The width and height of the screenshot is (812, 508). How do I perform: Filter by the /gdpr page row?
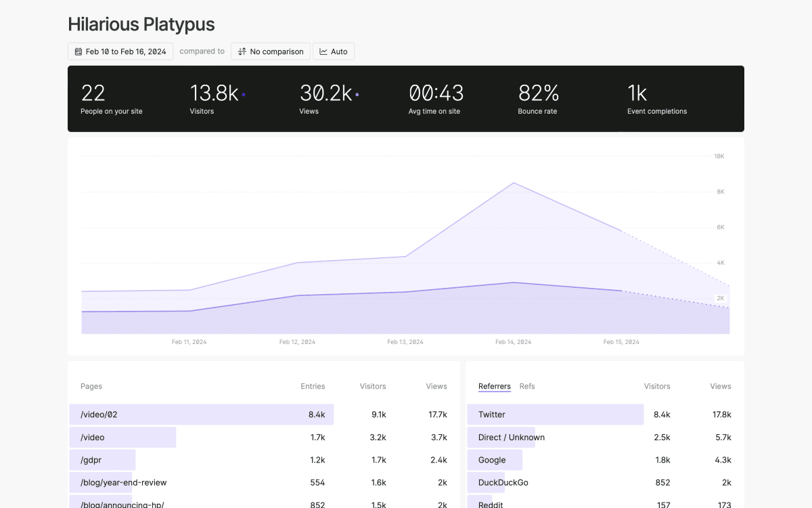pyautogui.click(x=264, y=460)
